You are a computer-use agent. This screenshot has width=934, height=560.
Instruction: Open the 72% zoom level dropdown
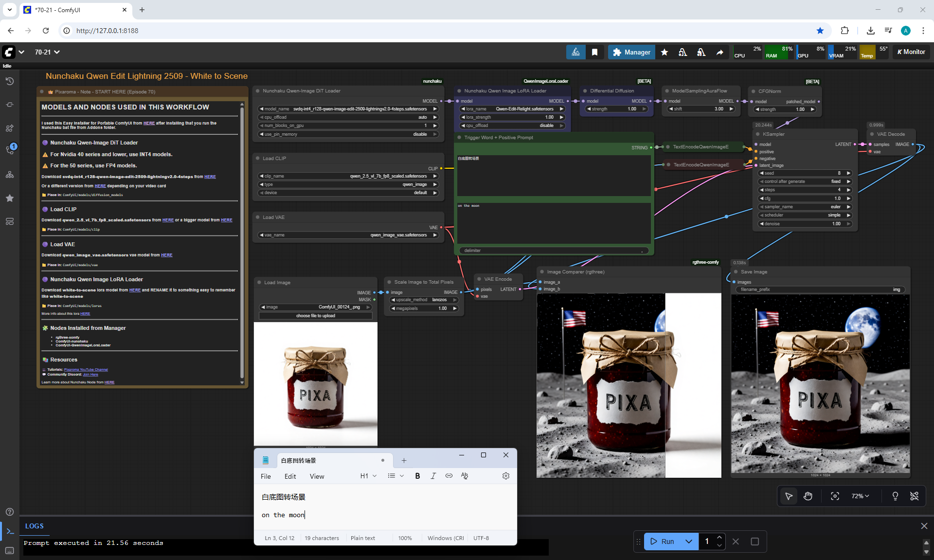pyautogui.click(x=860, y=496)
